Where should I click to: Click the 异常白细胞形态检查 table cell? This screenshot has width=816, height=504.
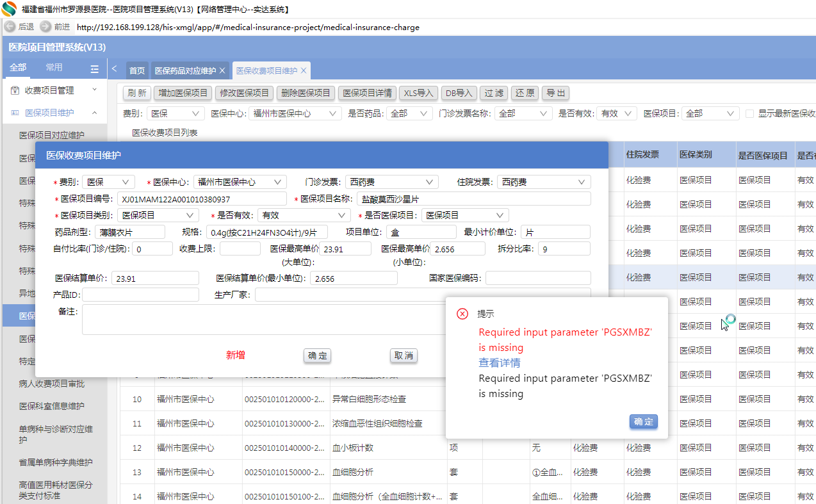(388, 399)
